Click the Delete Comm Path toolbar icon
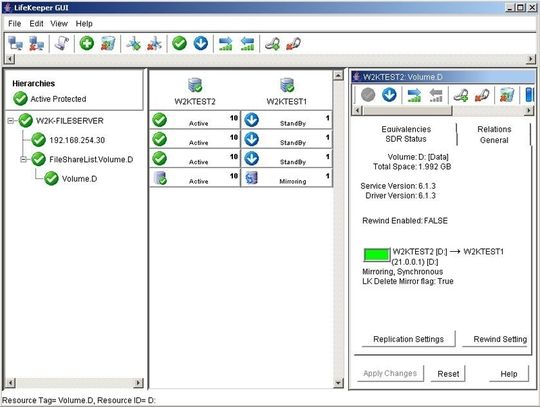 click(x=154, y=44)
